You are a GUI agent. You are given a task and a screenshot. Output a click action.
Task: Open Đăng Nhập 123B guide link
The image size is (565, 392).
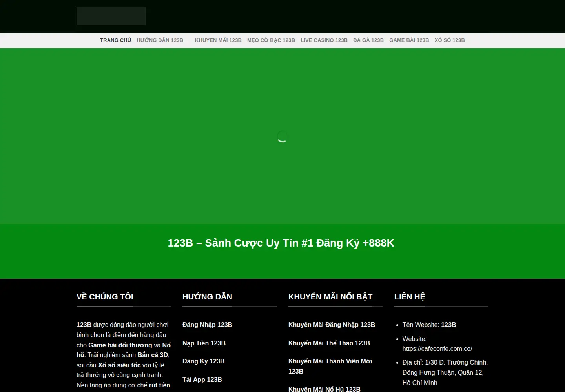point(207,325)
